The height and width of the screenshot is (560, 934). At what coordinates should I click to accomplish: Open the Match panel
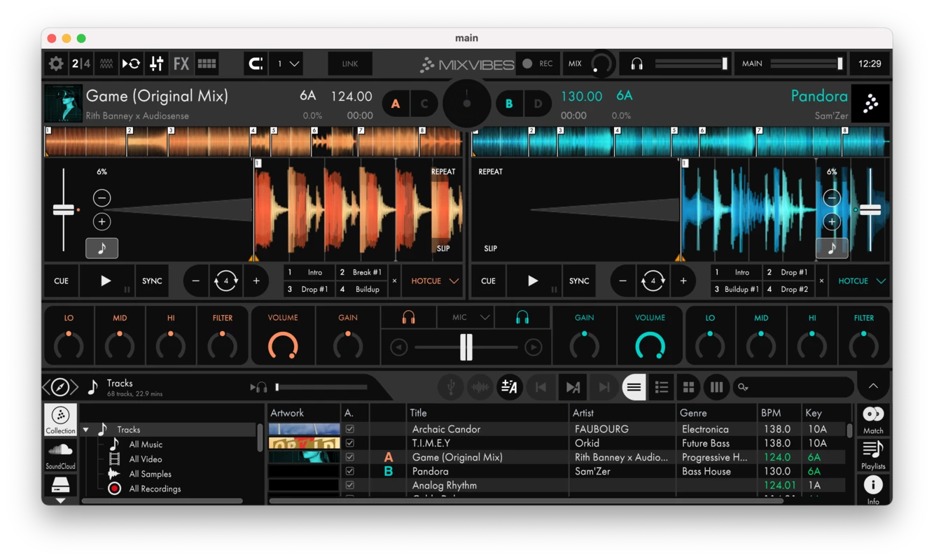873,420
